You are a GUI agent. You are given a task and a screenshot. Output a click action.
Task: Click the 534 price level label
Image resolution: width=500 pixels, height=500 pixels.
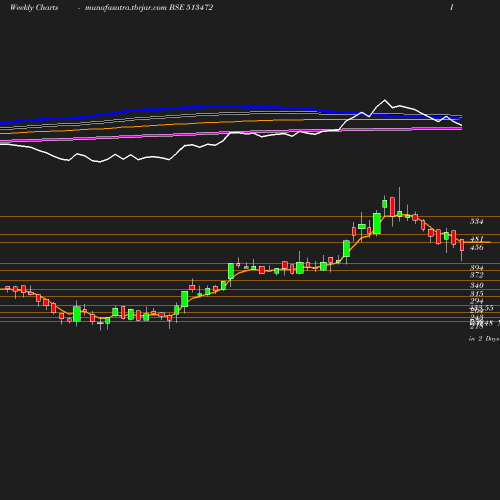click(x=476, y=221)
